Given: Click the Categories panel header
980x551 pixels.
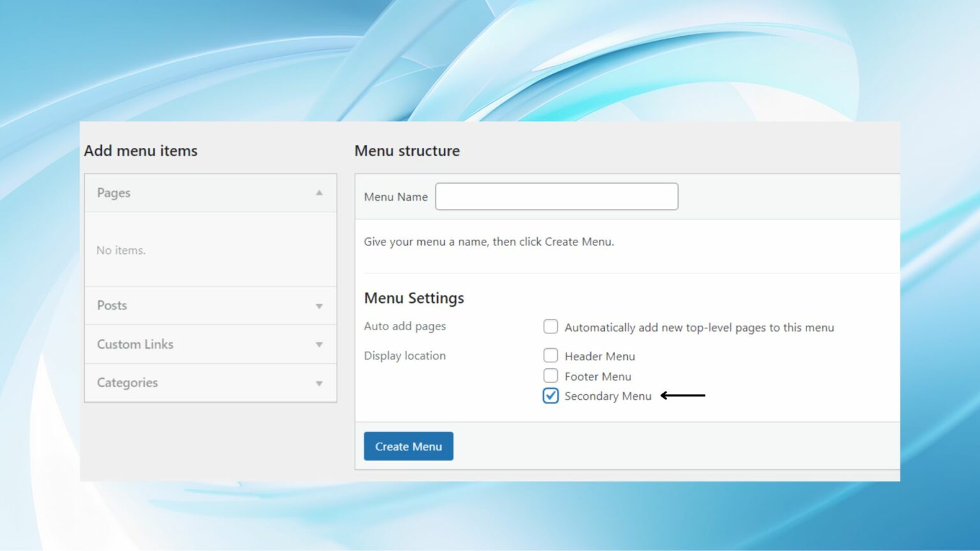Looking at the screenshot, I should tap(191, 383).
